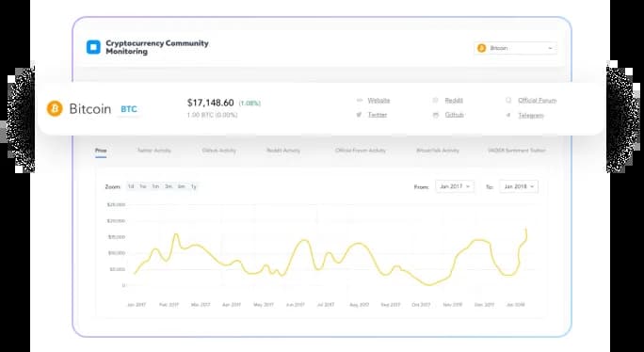Click the orange Bitcoin coin icon beside Bitcoin name
The height and width of the screenshot is (352, 644).
[x=55, y=109]
